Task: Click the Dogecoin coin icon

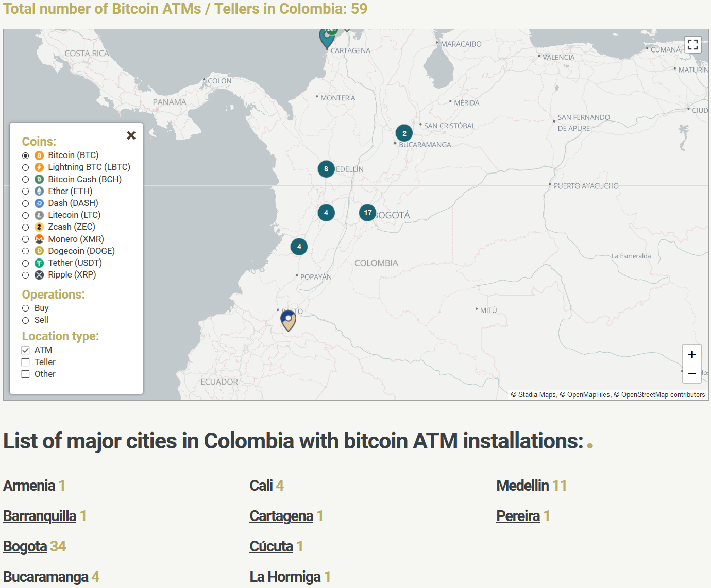Action: tap(39, 251)
